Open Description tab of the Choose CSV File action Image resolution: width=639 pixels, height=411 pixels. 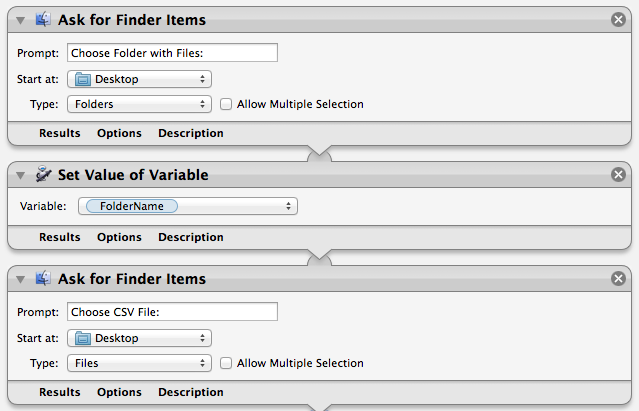(x=191, y=392)
